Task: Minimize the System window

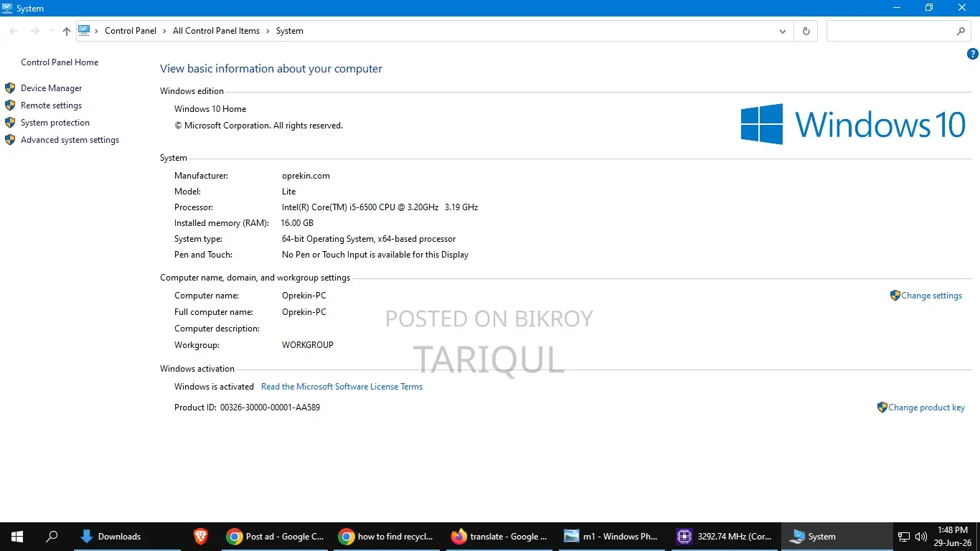Action: (897, 8)
